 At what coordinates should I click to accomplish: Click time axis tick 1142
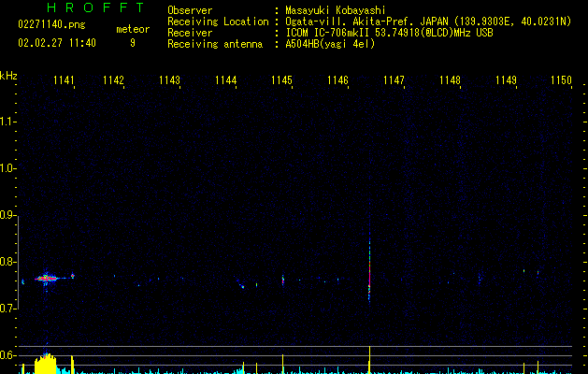pyautogui.click(x=113, y=80)
